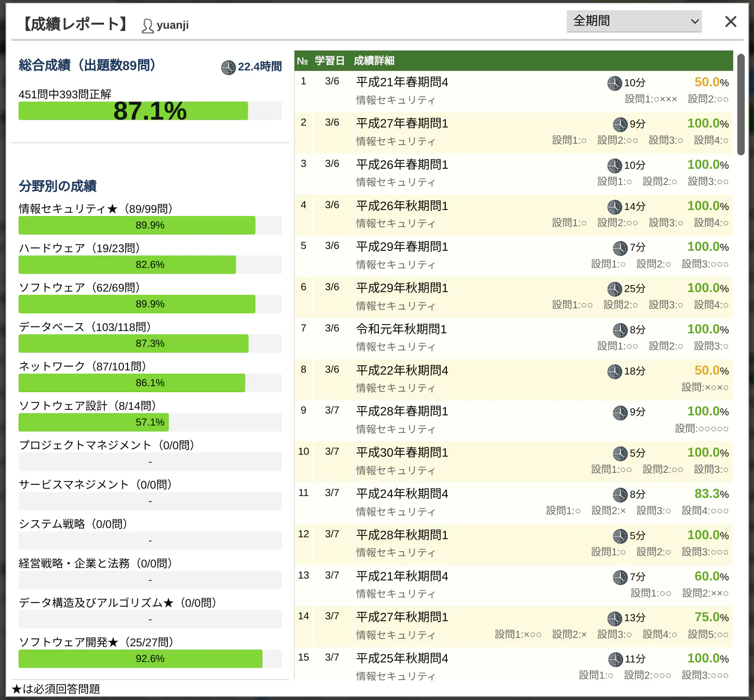
Task: Click the 設問1:○××× marks on row 1
Action: pos(651,99)
